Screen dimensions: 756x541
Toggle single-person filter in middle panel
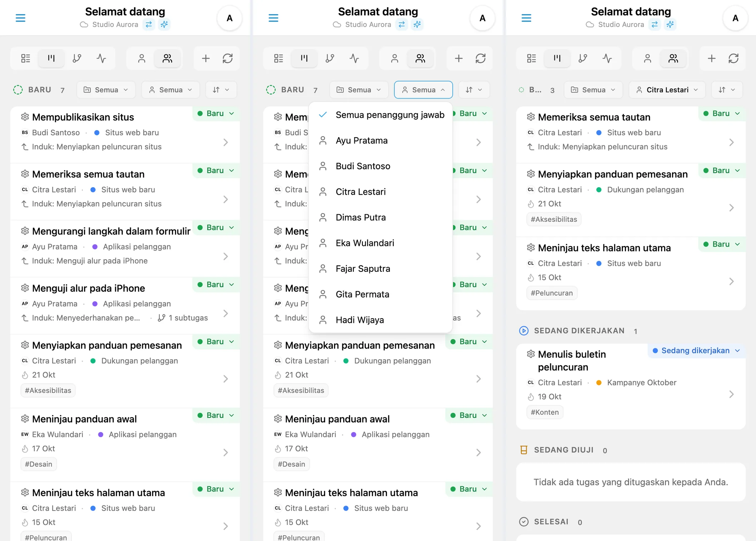click(394, 58)
